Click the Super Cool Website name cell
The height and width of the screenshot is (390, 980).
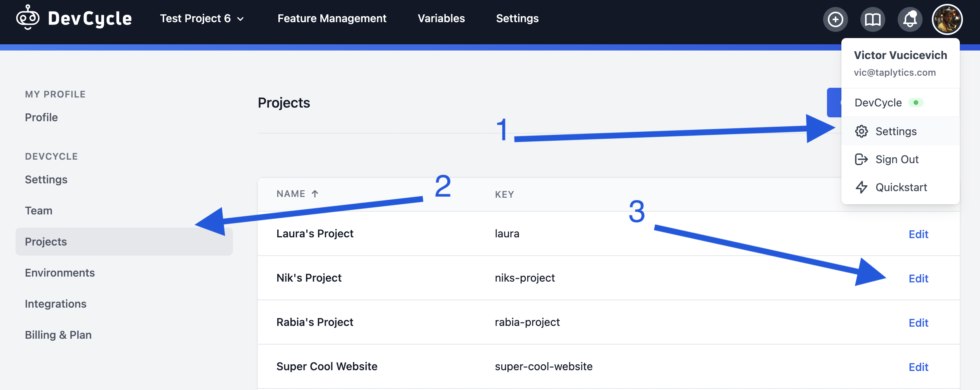tap(327, 366)
